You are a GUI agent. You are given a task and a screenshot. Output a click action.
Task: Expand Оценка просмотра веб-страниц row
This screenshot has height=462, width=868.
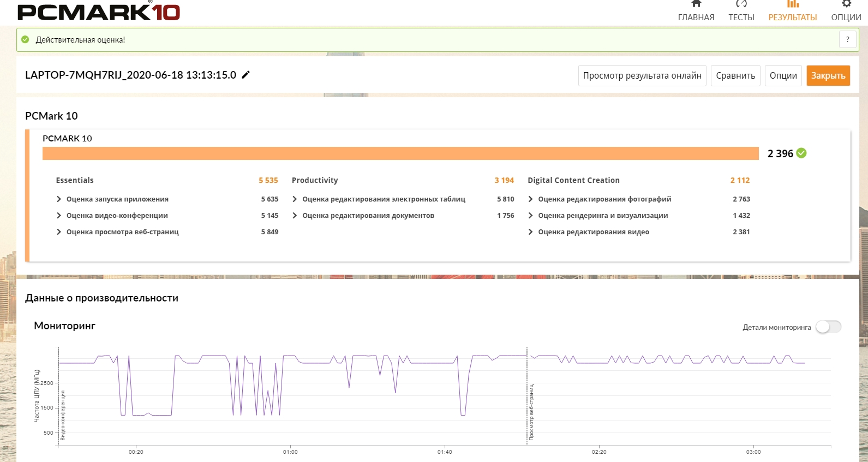(59, 232)
